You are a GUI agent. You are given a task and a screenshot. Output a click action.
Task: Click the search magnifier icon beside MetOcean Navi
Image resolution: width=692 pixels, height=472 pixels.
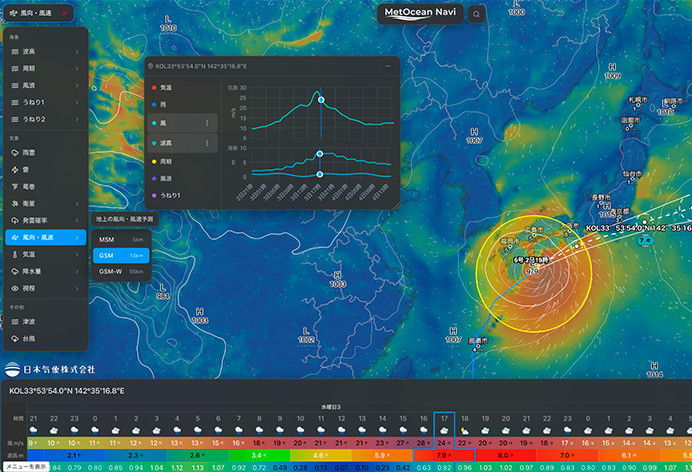476,14
